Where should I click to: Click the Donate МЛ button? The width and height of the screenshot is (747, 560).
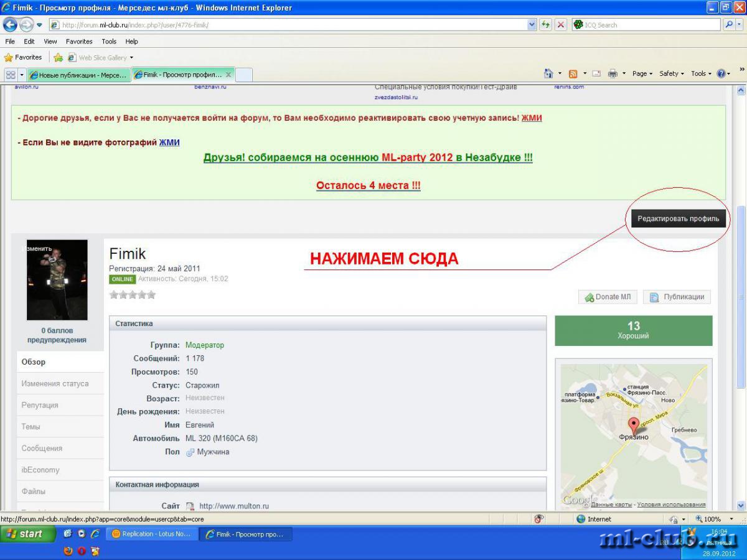(608, 297)
